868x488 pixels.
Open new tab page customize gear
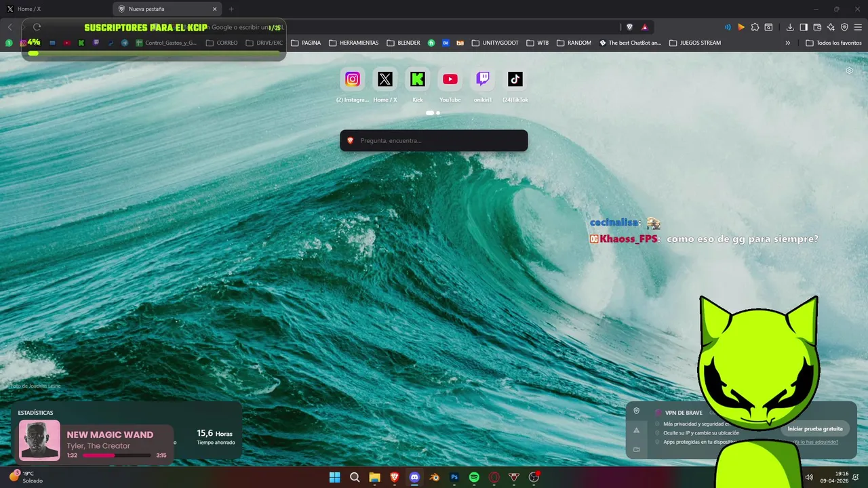coord(850,70)
